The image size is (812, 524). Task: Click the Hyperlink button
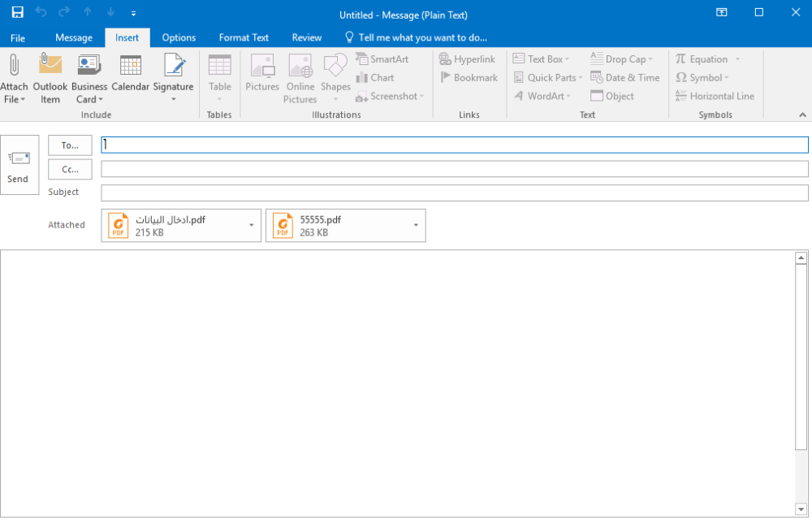467,59
